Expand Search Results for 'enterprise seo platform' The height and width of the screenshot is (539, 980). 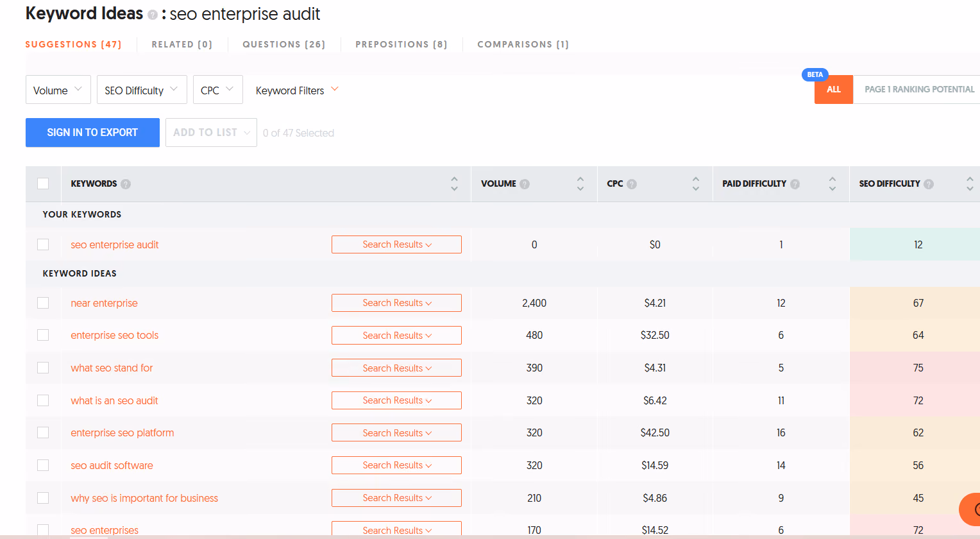pyautogui.click(x=396, y=432)
